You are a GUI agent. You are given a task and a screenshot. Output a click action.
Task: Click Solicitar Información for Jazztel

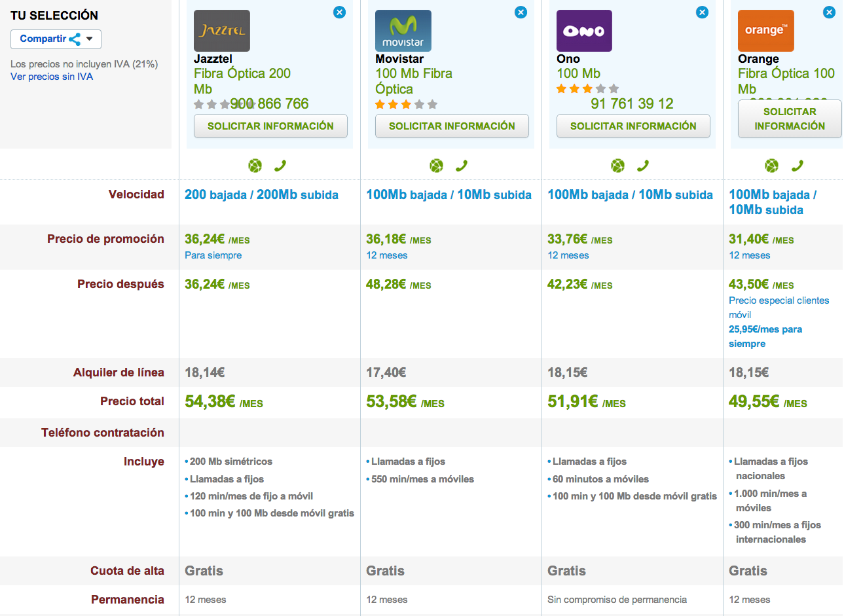coord(270,126)
